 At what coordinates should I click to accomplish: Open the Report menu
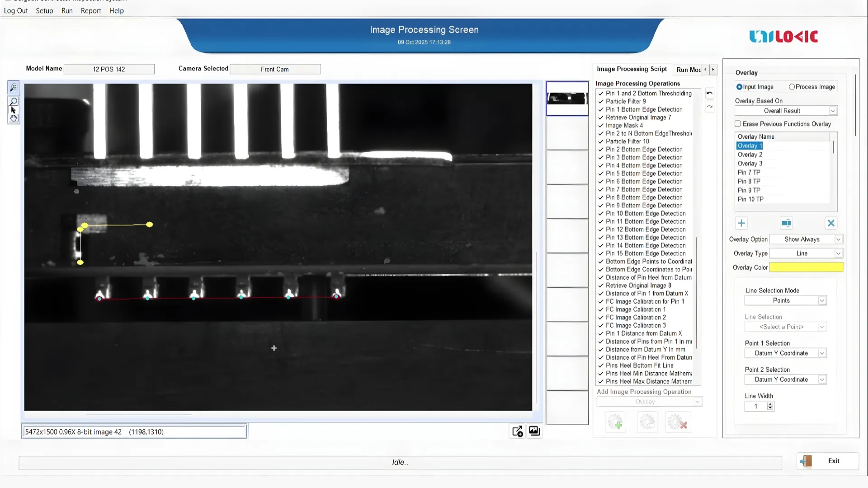91,11
